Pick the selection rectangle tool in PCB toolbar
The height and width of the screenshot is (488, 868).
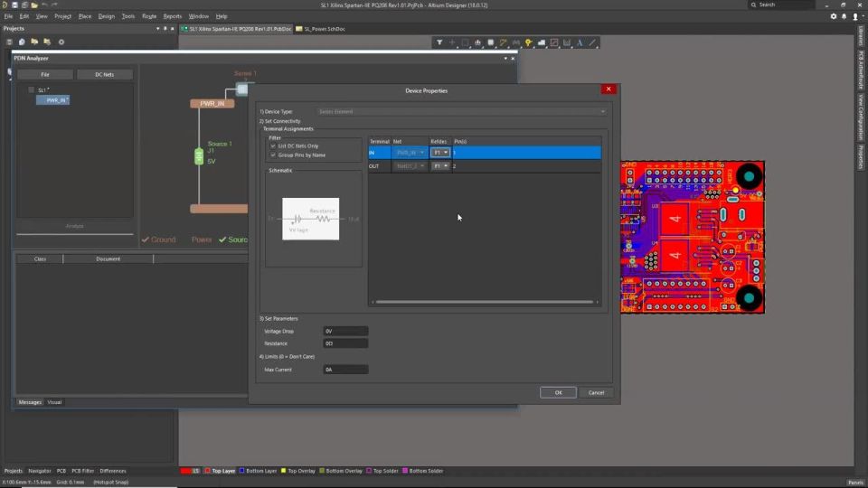[465, 42]
